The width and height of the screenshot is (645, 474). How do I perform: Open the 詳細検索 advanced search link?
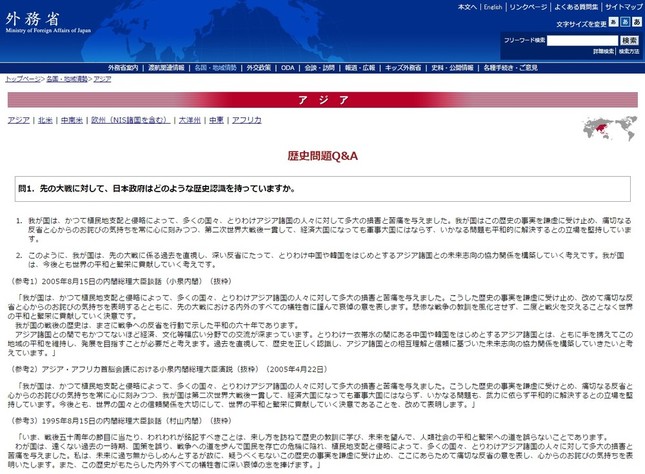point(603,51)
